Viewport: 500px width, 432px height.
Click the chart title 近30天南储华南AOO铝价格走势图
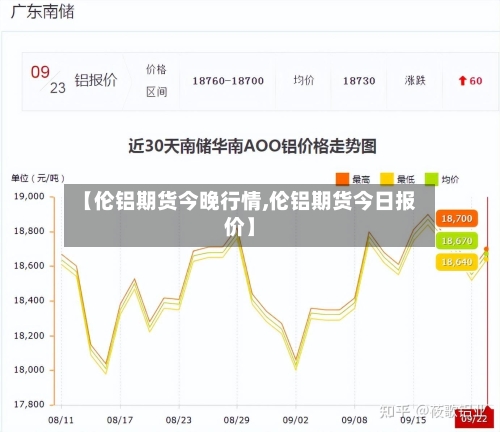pos(252,146)
